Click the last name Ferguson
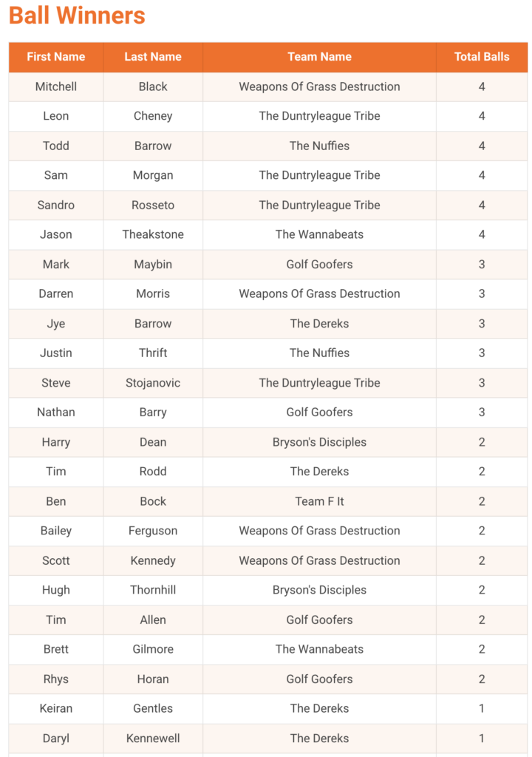The image size is (532, 757). (x=153, y=531)
